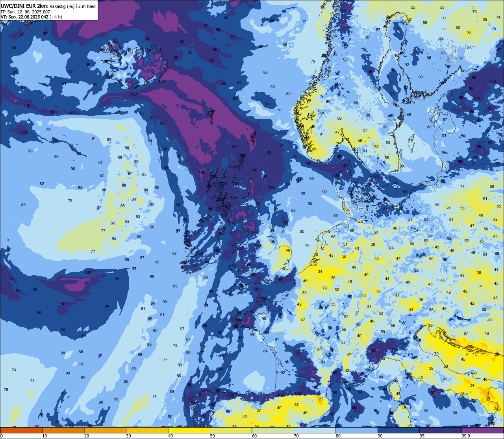The height and width of the screenshot is (439, 504).
Task: Click the '90' label on the color scale
Action: coord(380,436)
